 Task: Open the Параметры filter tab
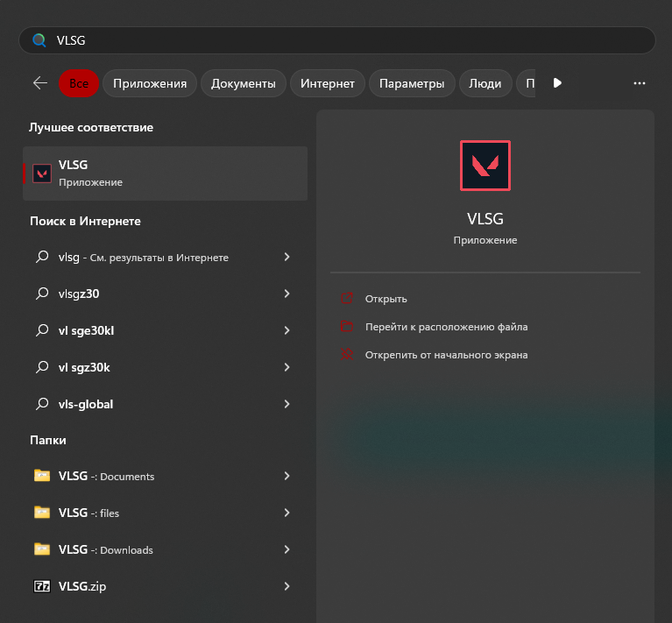pyautogui.click(x=412, y=83)
